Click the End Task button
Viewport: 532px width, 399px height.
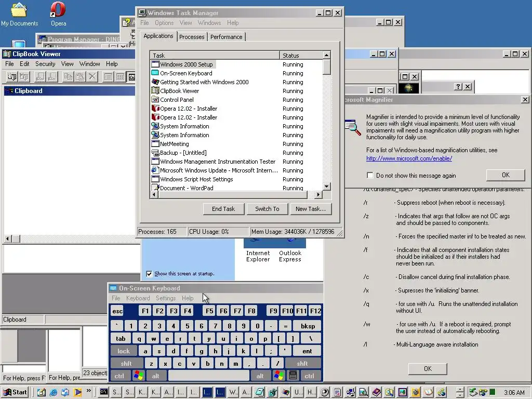pyautogui.click(x=223, y=209)
